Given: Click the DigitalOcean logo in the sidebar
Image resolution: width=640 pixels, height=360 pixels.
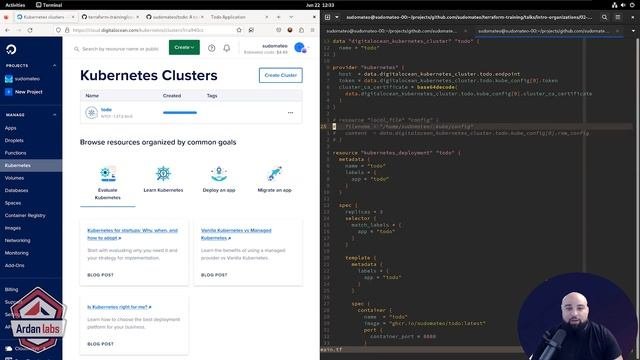Looking at the screenshot, I should (11, 49).
